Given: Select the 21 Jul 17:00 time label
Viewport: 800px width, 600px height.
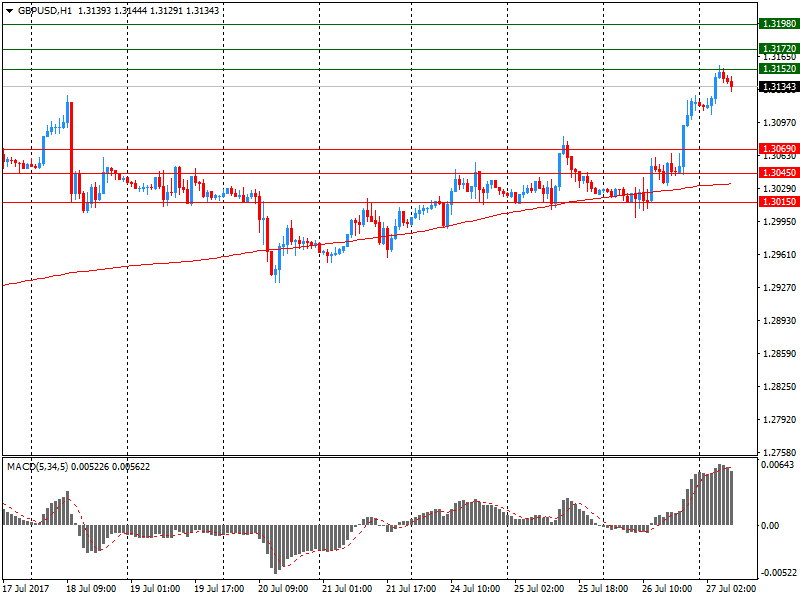Looking at the screenshot, I should tap(411, 589).
